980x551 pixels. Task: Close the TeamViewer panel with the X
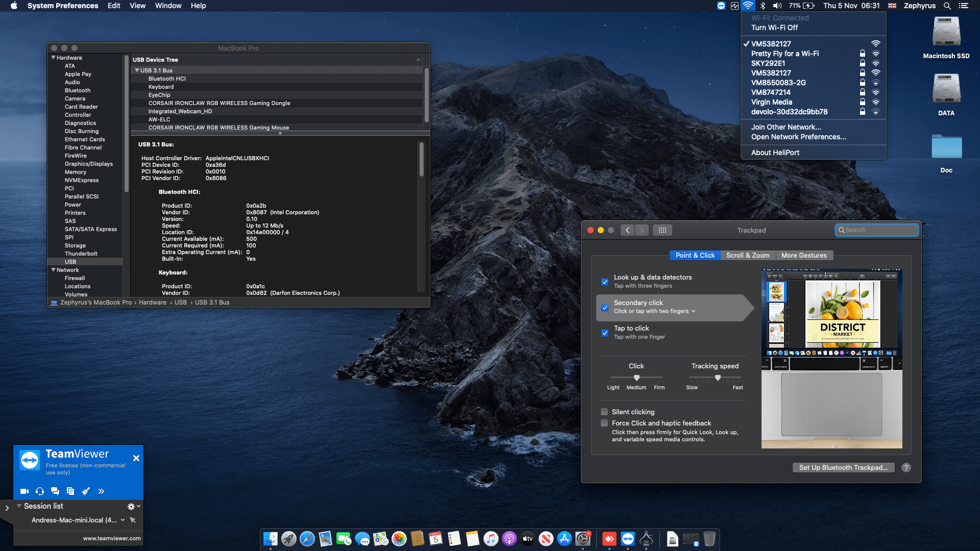(136, 458)
